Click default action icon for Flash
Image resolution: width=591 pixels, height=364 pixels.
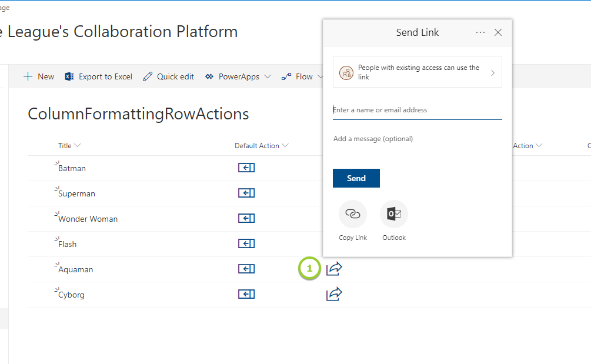246,244
